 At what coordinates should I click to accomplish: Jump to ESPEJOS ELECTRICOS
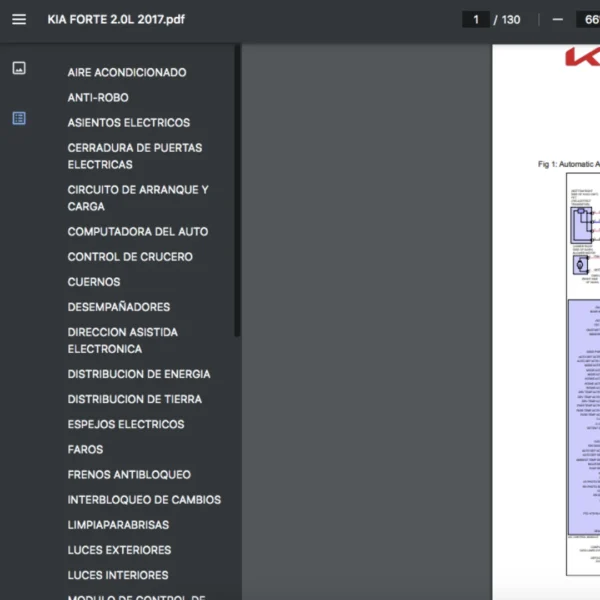tap(126, 424)
